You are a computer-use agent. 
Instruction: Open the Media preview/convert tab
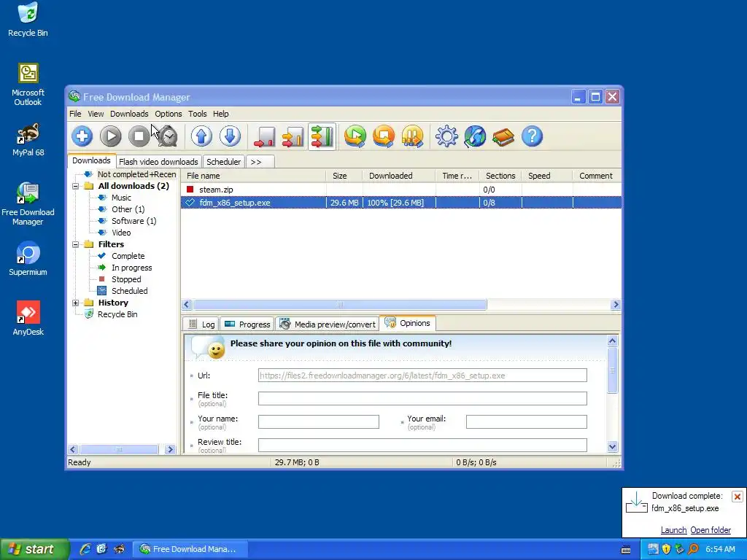328,324
